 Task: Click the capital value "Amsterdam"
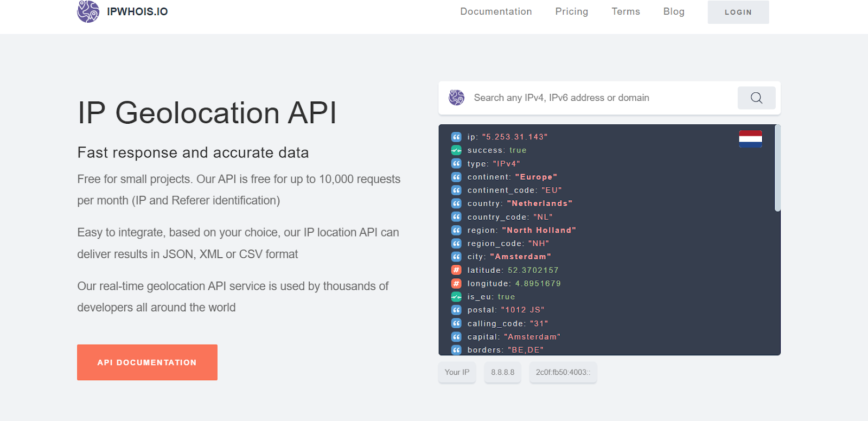click(x=532, y=336)
